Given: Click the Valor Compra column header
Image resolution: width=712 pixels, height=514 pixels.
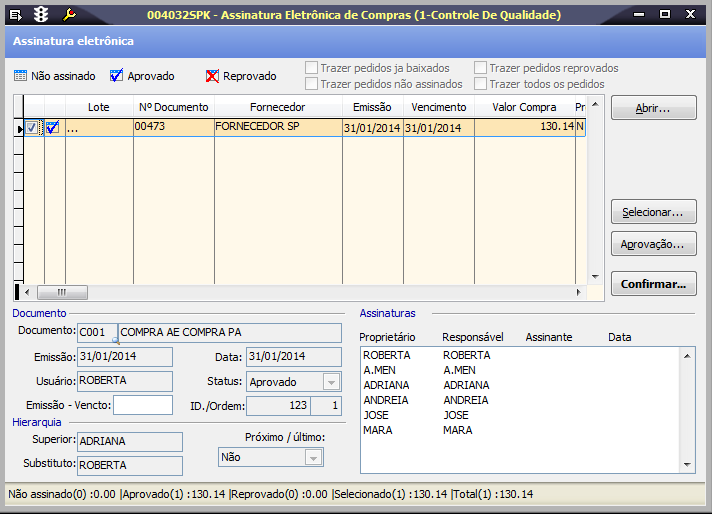Looking at the screenshot, I should click(x=523, y=107).
